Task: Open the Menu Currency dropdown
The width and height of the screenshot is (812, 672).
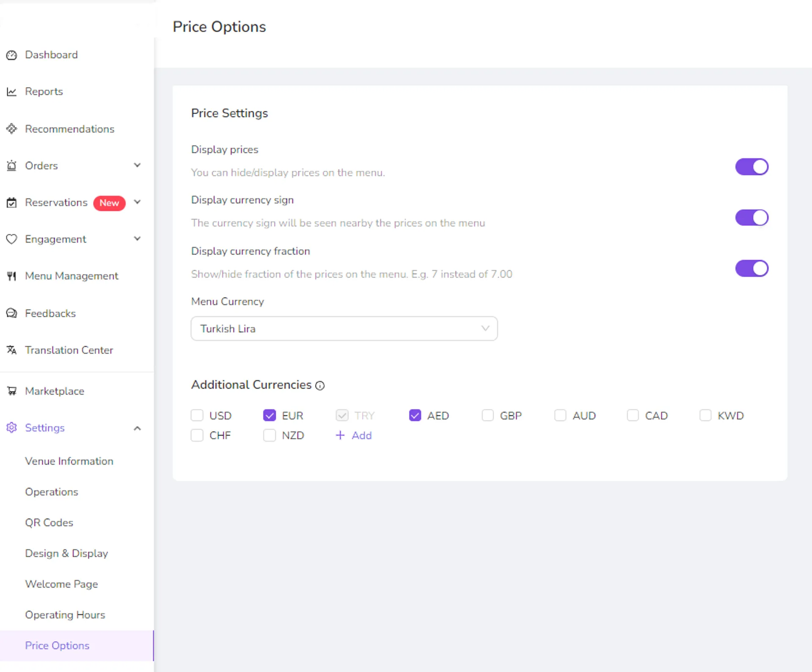Action: pyautogui.click(x=344, y=329)
